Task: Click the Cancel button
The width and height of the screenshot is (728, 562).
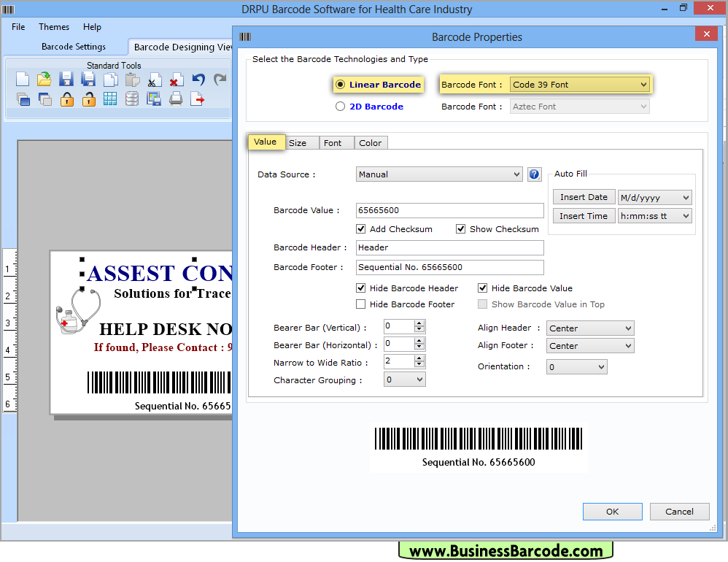Action: [679, 512]
